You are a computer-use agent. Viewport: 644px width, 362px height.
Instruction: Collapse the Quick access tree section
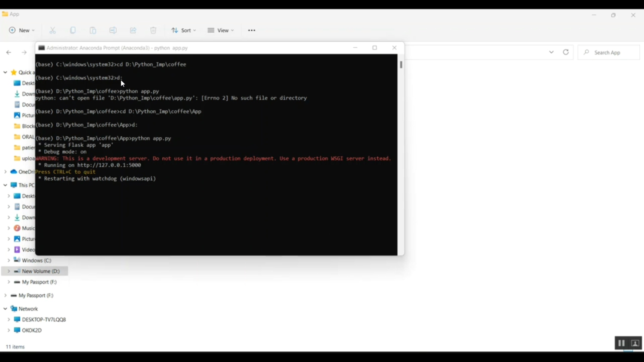tap(5, 72)
